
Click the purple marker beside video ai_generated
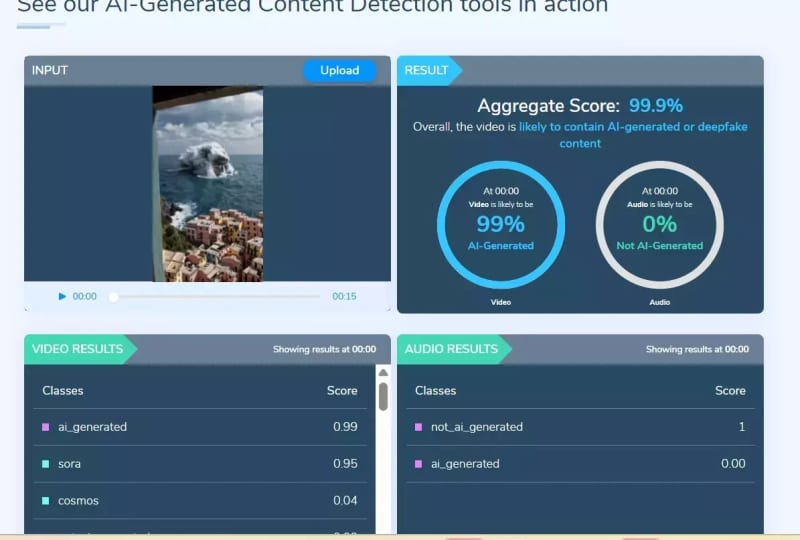tap(46, 427)
